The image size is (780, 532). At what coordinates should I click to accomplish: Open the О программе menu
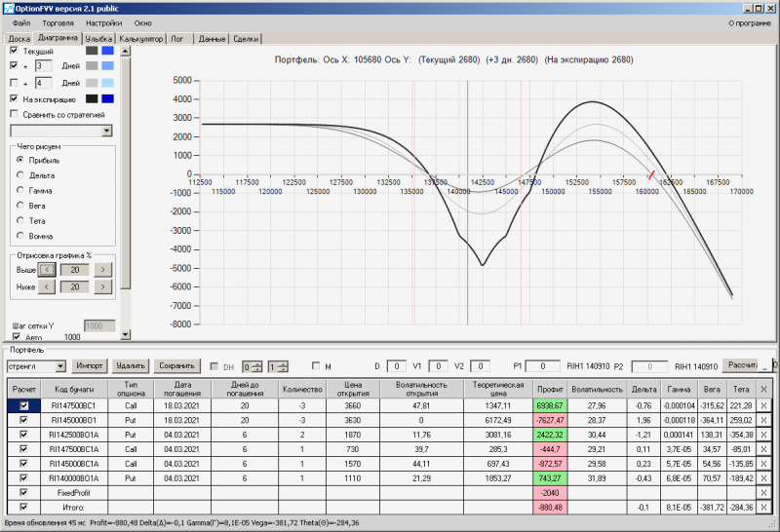click(x=750, y=22)
